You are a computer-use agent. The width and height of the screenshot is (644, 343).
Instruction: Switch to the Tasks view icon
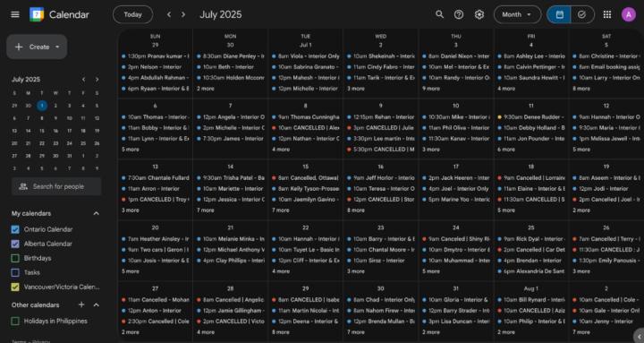(x=581, y=14)
